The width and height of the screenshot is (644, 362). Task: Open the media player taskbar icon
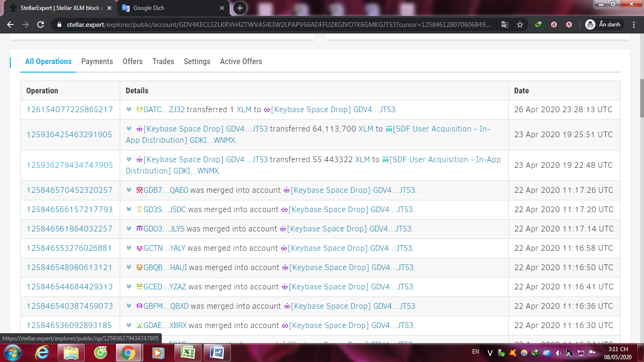point(158,353)
